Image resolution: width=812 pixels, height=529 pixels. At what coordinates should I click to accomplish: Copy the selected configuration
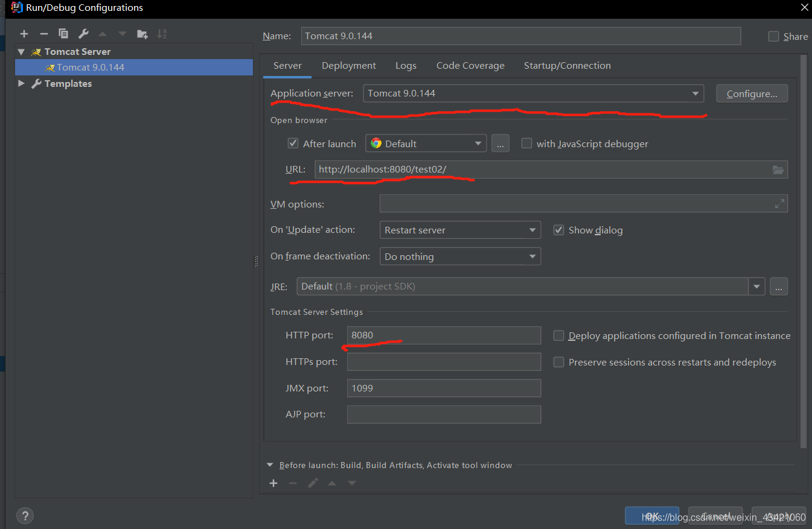pyautogui.click(x=63, y=34)
